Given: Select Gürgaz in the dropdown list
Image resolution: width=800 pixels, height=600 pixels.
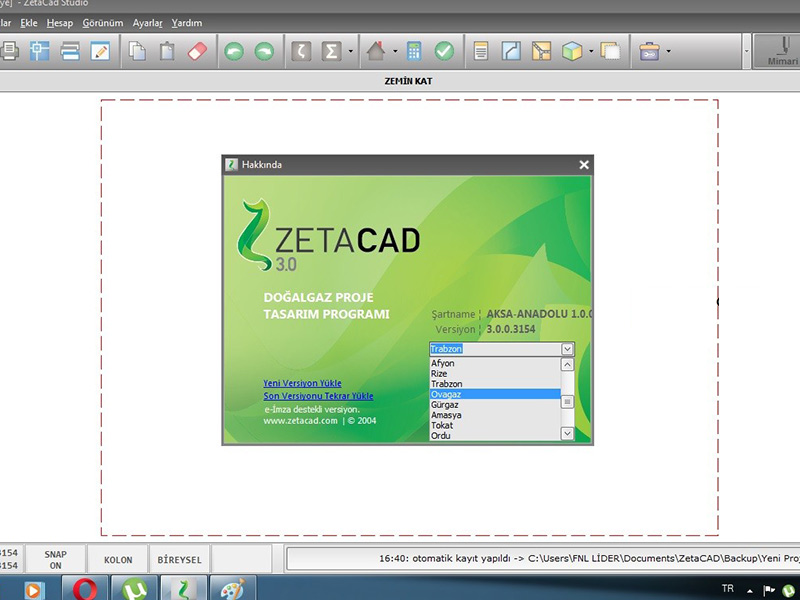Looking at the screenshot, I should 495,405.
